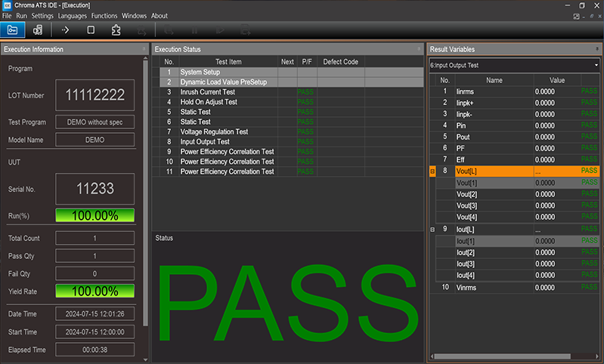Click the Run(%) 100.00% progress bar
This screenshot has width=604, height=364.
[x=94, y=215]
